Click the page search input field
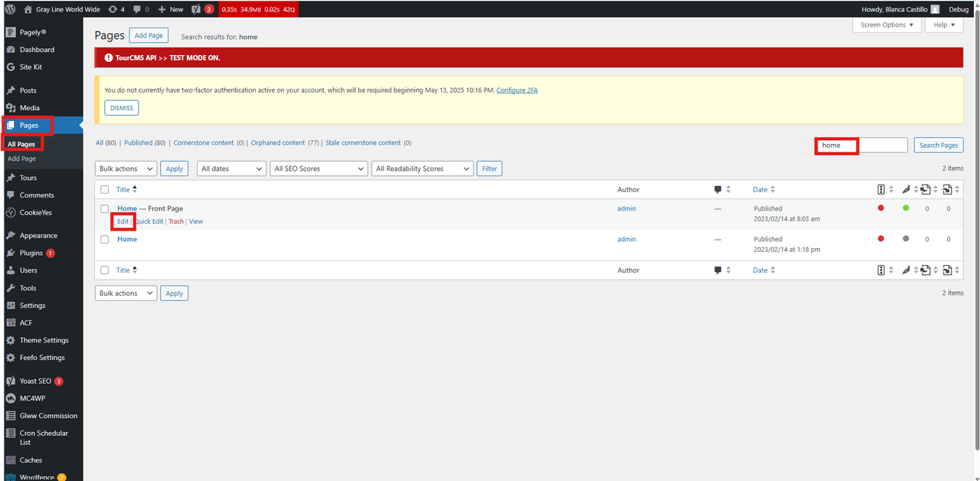Viewport: 980px width, 481px height. [x=861, y=146]
